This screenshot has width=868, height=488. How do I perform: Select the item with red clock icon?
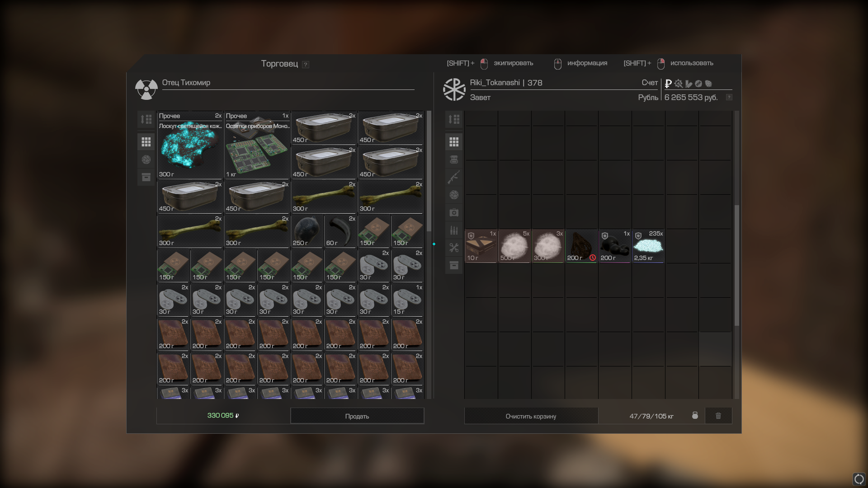(581, 246)
